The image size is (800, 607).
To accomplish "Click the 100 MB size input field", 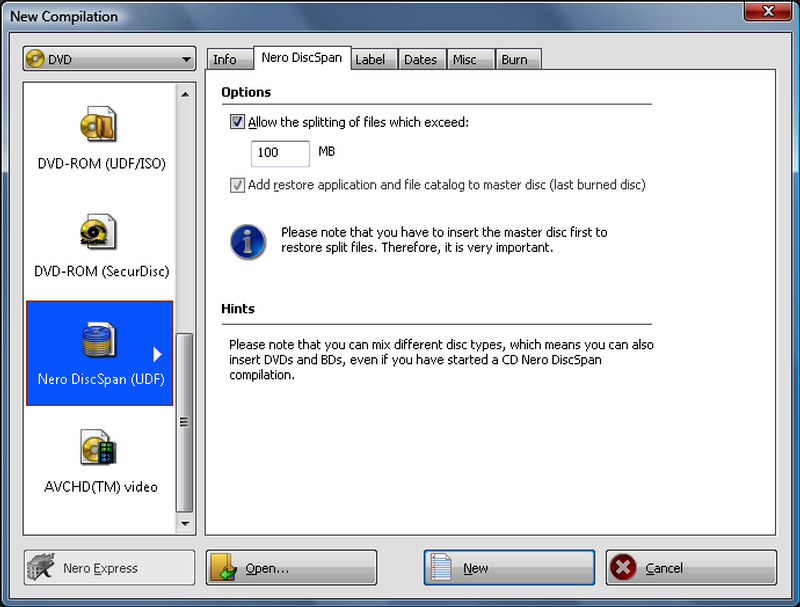I will (279, 153).
